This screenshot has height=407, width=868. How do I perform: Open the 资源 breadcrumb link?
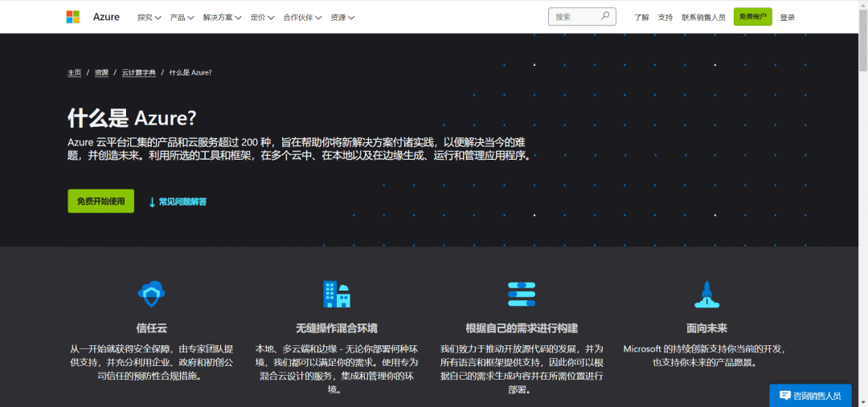pos(101,72)
